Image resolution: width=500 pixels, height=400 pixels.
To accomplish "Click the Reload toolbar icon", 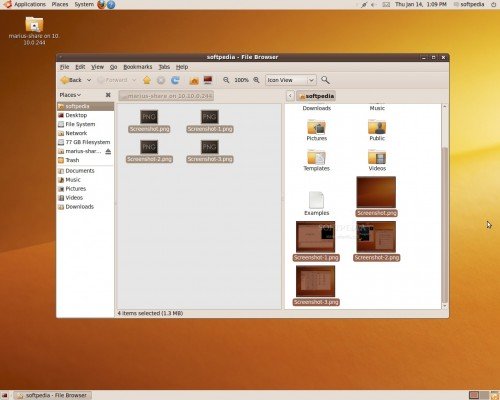I will 175,80.
